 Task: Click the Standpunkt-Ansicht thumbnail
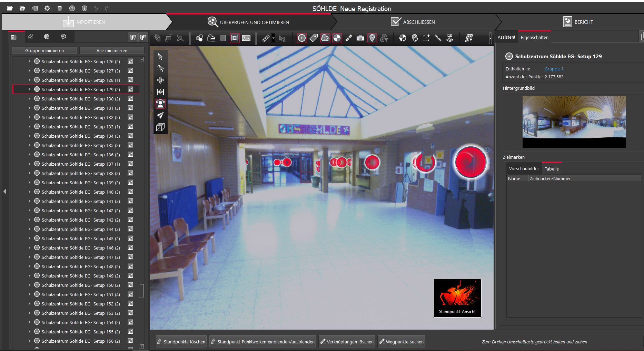[x=457, y=298]
